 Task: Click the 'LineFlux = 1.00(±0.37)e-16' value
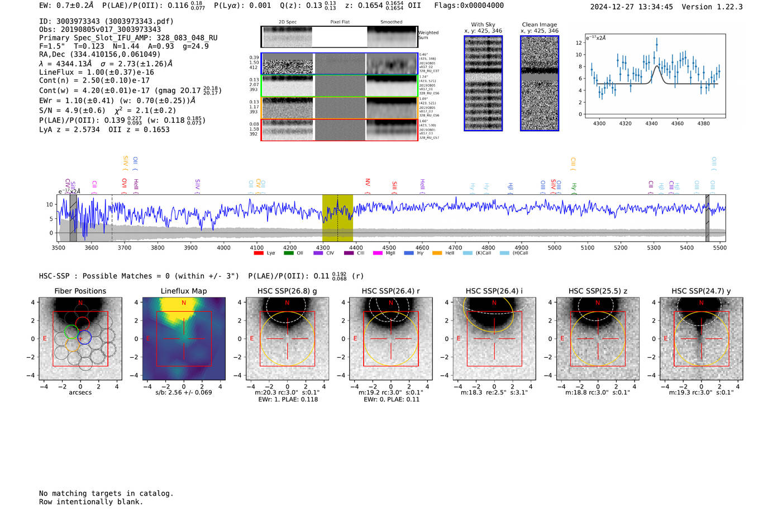tap(97, 72)
